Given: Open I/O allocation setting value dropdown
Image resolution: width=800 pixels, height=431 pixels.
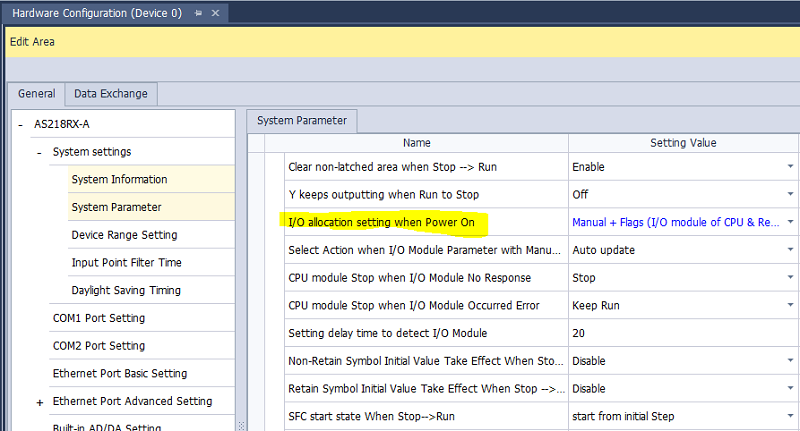Looking at the screenshot, I should pos(789,222).
